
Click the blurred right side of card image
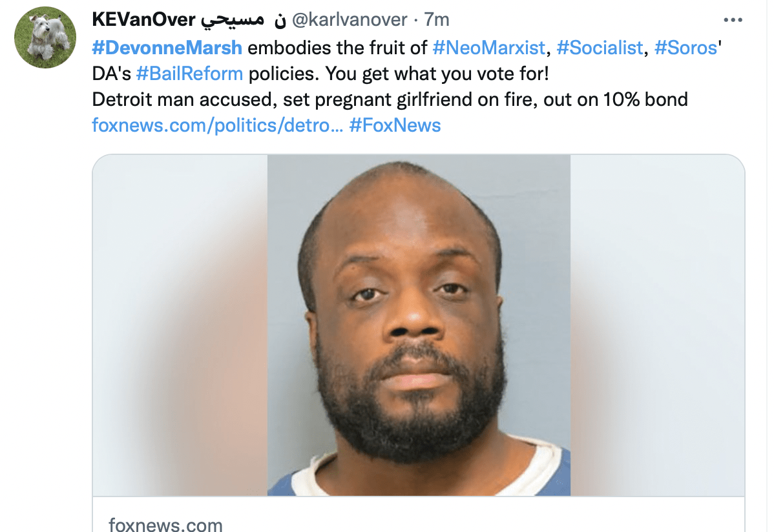coord(658,325)
